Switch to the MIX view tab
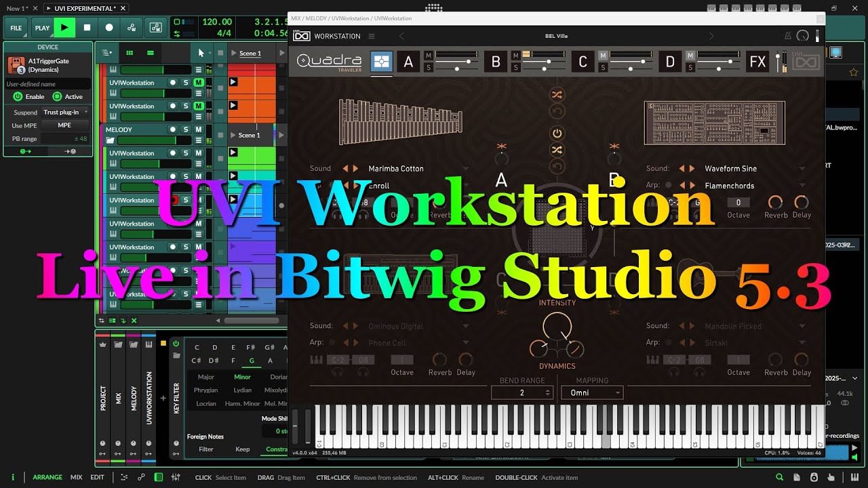The width and height of the screenshot is (868, 488). pos(77,477)
